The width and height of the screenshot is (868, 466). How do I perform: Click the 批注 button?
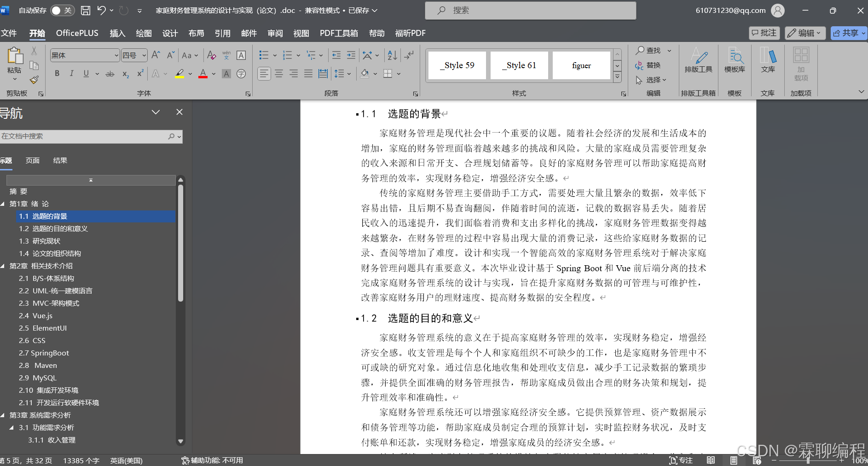[764, 33]
